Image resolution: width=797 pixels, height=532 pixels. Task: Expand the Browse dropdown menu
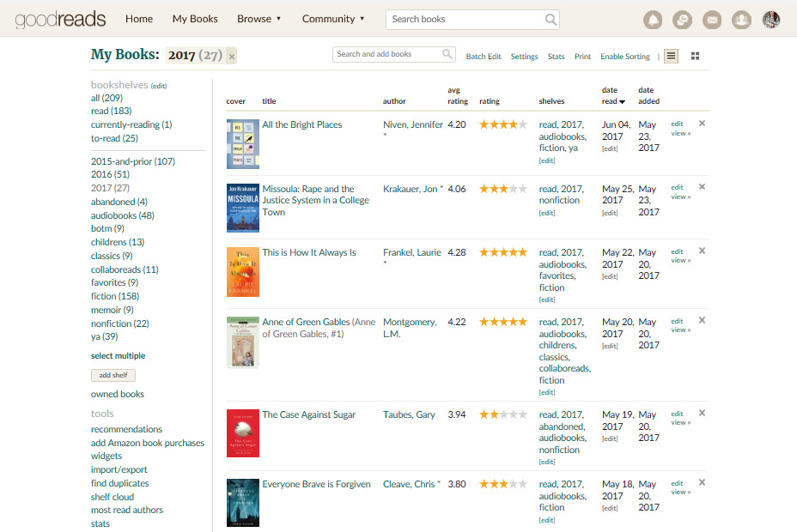click(x=259, y=19)
